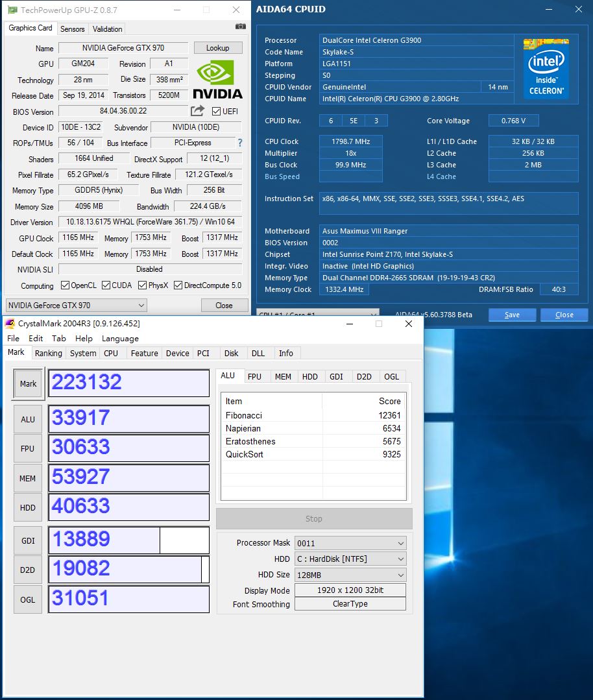The width and height of the screenshot is (593, 700).
Task: Run the FPU benchmark button
Action: (28, 449)
